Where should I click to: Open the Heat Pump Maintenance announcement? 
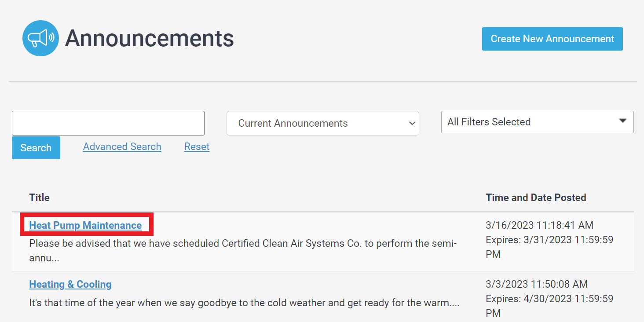(x=85, y=225)
